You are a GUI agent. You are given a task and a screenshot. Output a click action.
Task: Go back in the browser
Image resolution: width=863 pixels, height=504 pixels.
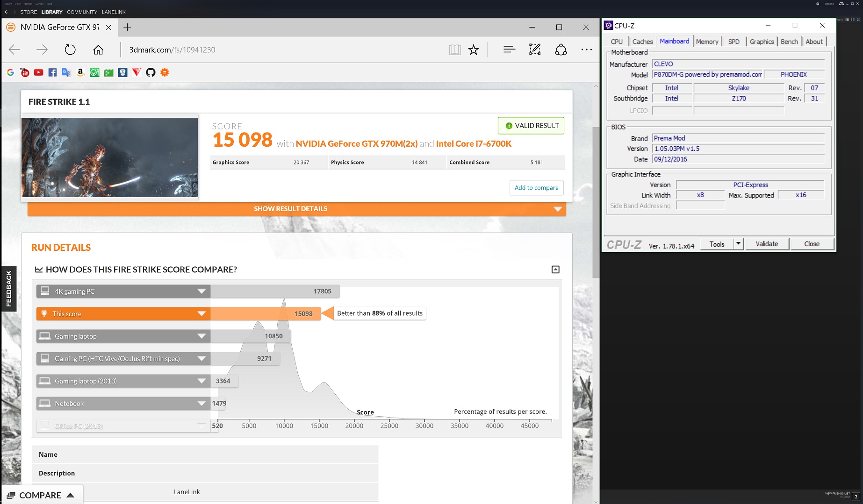(x=14, y=50)
